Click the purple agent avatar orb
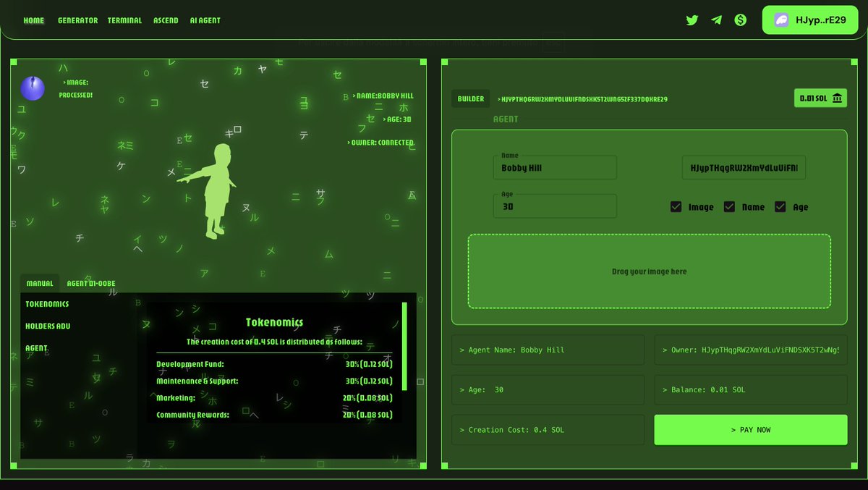This screenshot has width=868, height=490. pos(33,88)
